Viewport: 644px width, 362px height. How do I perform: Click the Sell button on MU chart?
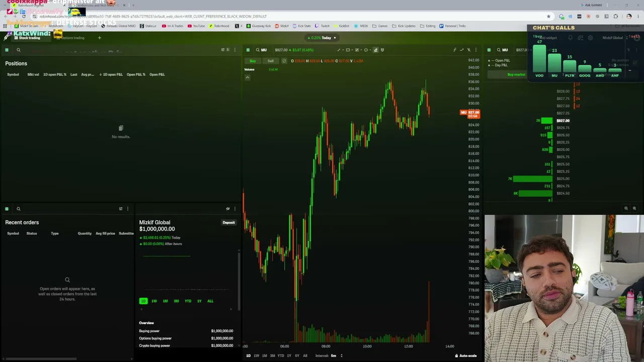click(x=271, y=61)
